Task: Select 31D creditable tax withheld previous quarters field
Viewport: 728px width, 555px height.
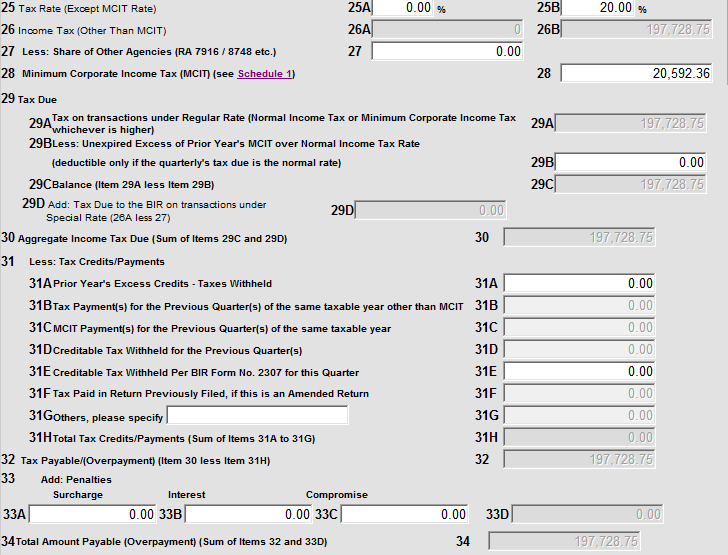Action: click(579, 349)
